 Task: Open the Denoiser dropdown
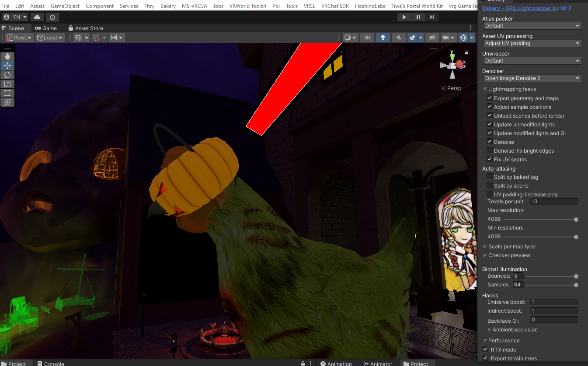[532, 78]
